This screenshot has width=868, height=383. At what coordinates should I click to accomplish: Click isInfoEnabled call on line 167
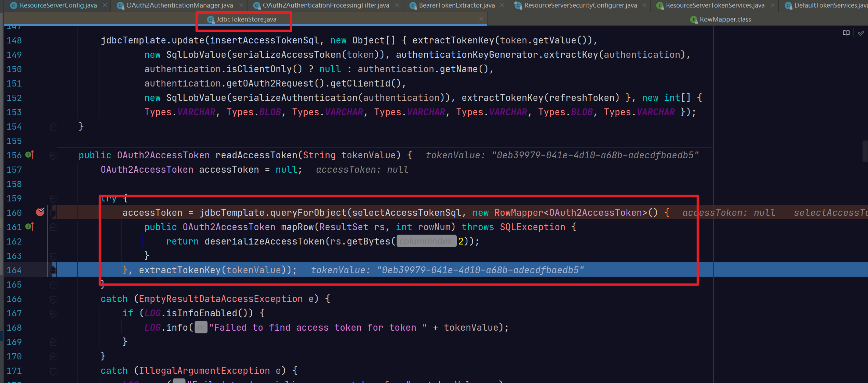pos(202,313)
